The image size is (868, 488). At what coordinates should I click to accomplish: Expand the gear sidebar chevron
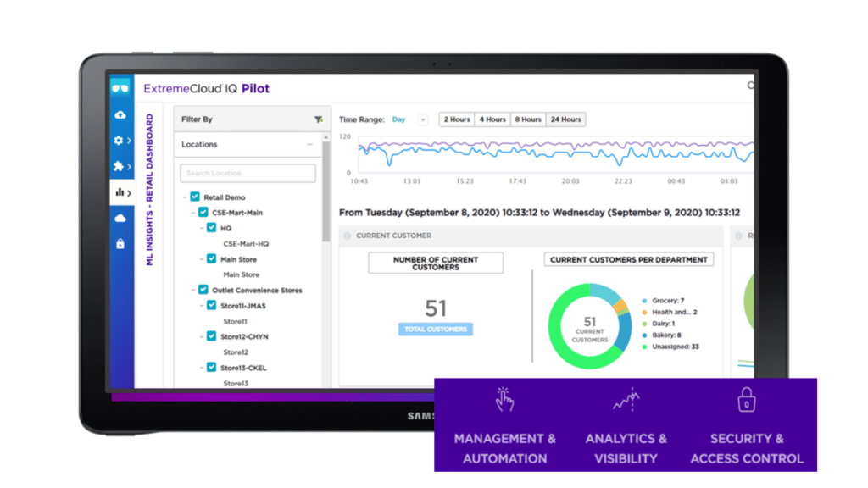[x=130, y=141]
